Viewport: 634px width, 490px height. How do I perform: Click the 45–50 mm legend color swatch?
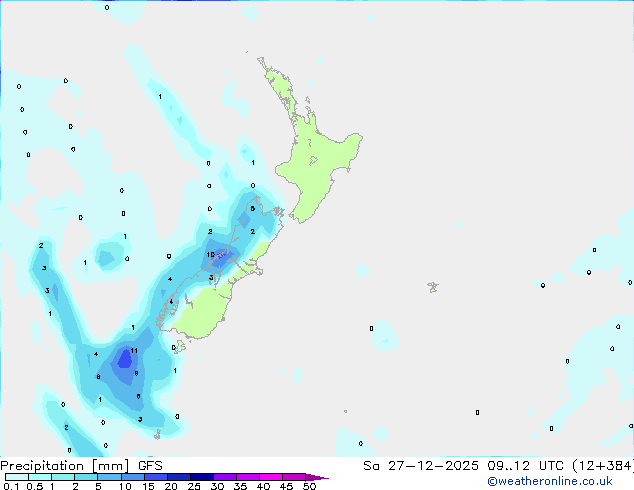click(x=294, y=477)
